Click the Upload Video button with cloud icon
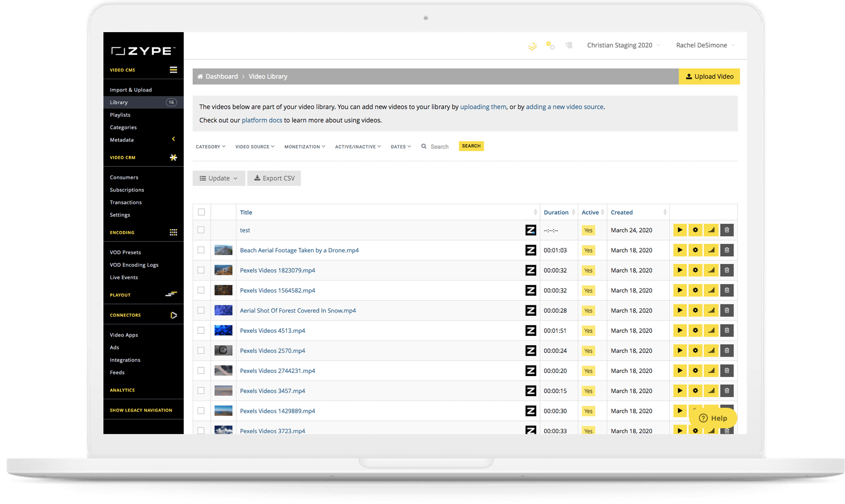This screenshot has height=504, width=845. click(x=709, y=76)
